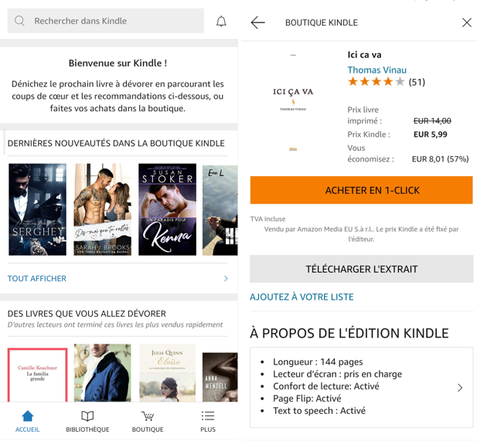Expand Tout afficher with the chevron

pos(226,278)
